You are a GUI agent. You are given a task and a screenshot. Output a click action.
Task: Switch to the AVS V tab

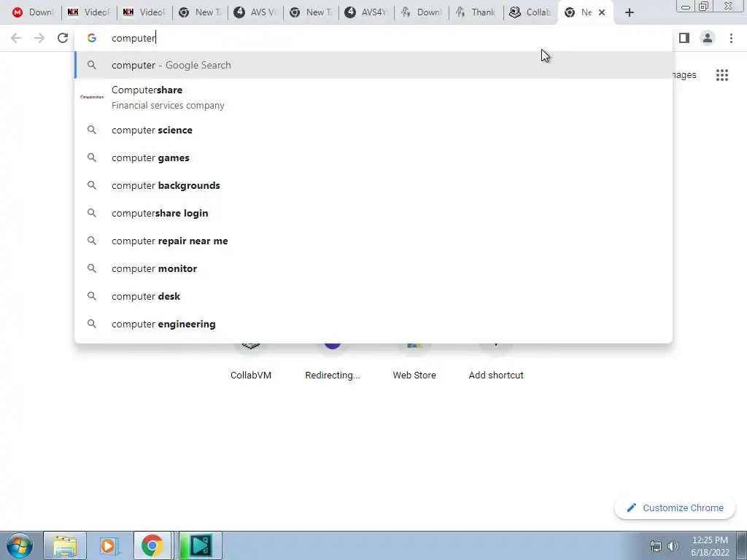click(x=255, y=12)
